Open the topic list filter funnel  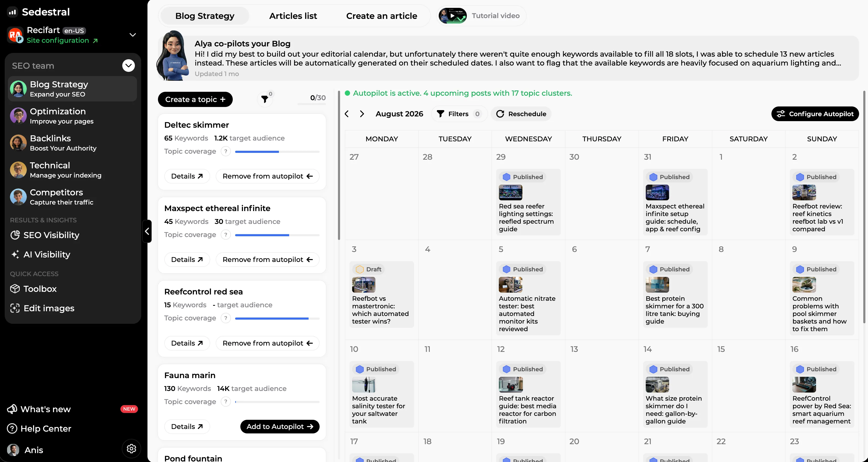(x=265, y=99)
